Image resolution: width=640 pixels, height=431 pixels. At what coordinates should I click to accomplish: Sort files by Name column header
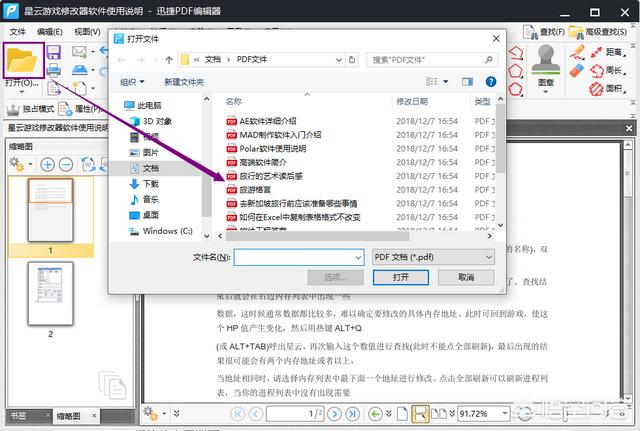233,102
